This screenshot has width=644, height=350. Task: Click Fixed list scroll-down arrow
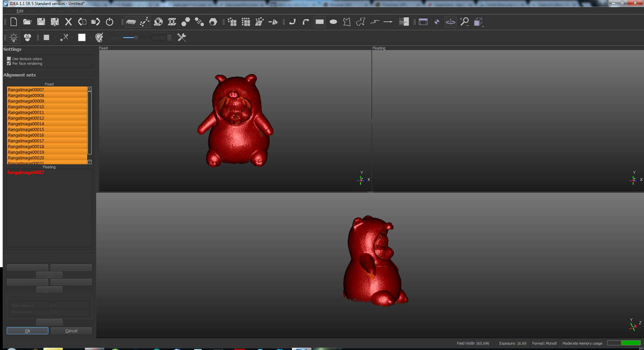(x=90, y=162)
